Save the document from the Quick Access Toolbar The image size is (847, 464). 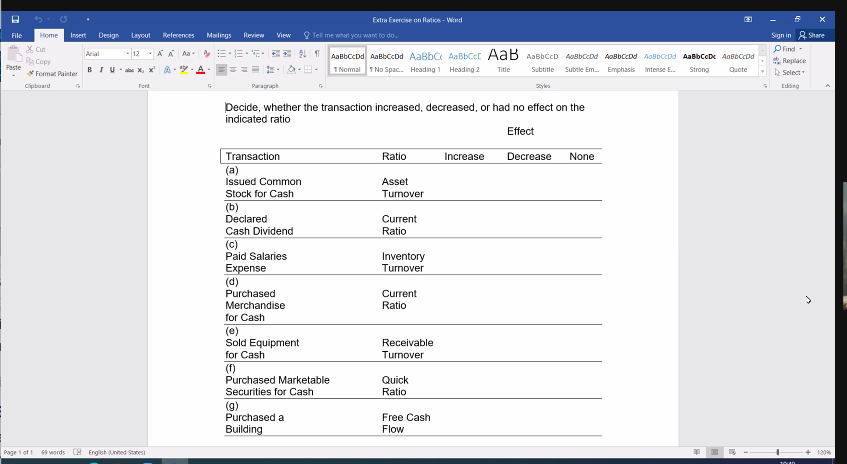[x=15, y=19]
